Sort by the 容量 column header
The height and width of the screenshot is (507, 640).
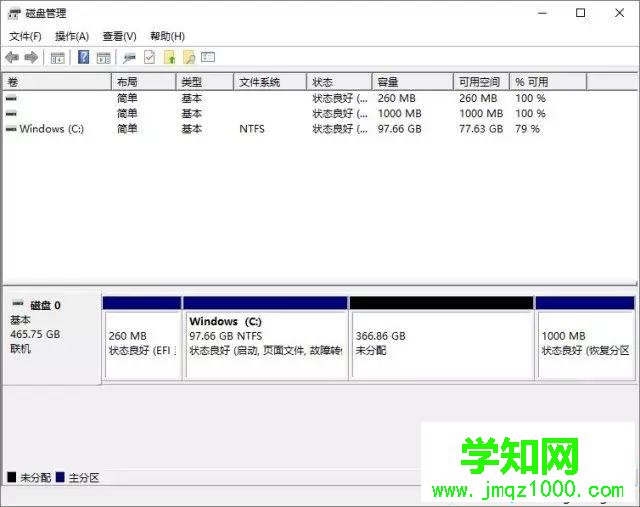(413, 82)
